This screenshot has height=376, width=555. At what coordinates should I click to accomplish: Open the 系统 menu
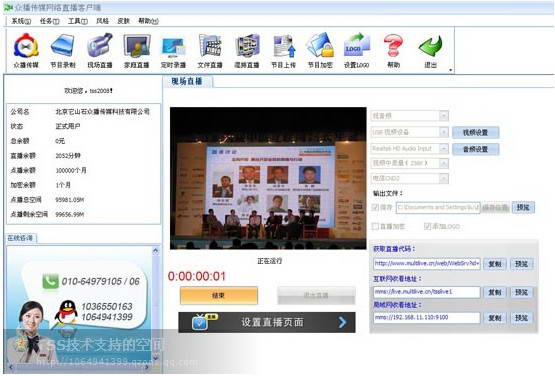click(21, 21)
